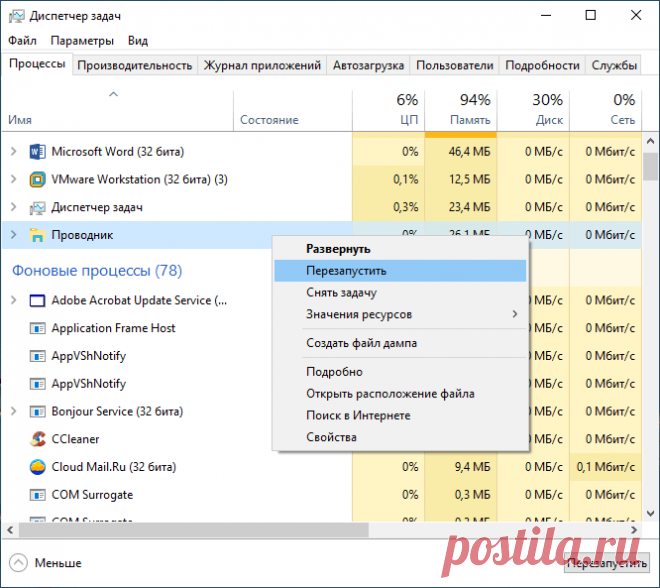The height and width of the screenshot is (588, 660).
Task: Select the Процессы tab
Action: 37,64
